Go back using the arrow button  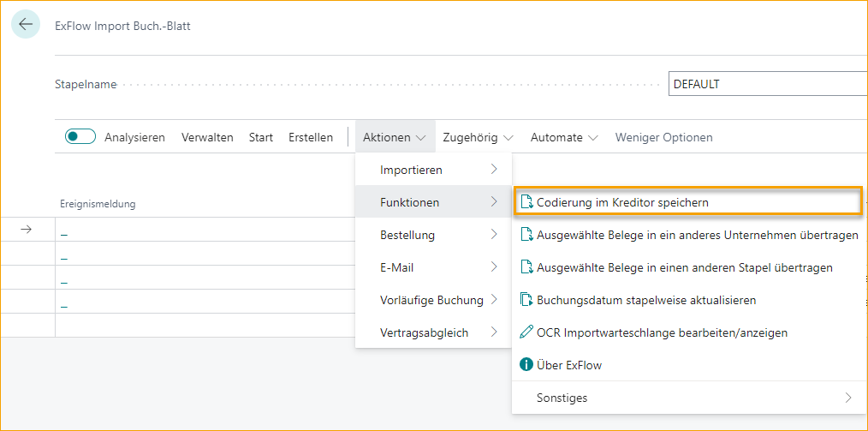[26, 24]
